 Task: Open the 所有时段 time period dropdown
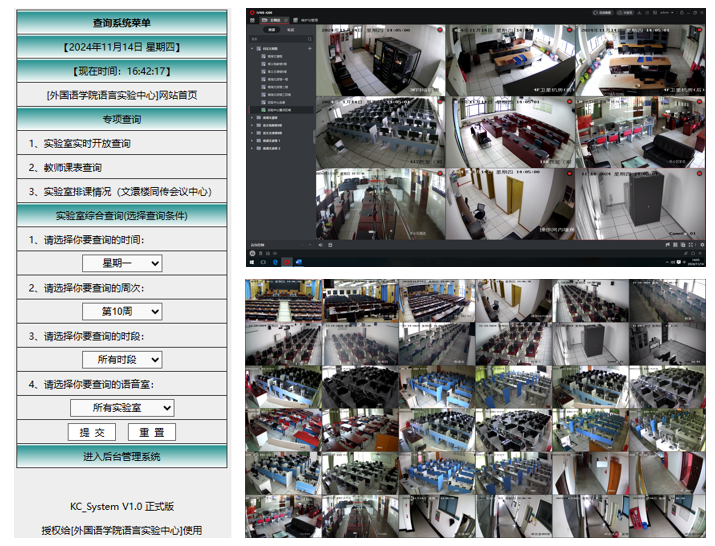pyautogui.click(x=123, y=359)
